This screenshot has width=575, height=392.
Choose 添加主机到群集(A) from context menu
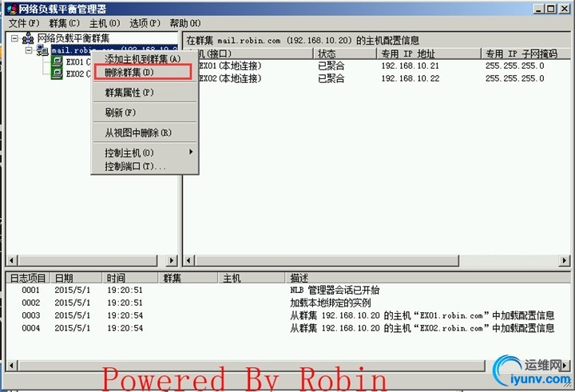(145, 58)
